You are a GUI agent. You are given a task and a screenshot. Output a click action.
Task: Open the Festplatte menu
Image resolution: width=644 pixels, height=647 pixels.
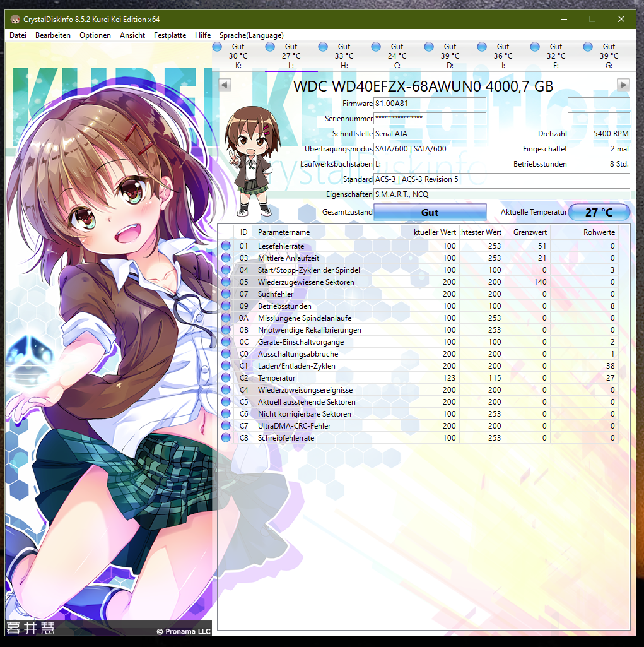[x=170, y=35]
